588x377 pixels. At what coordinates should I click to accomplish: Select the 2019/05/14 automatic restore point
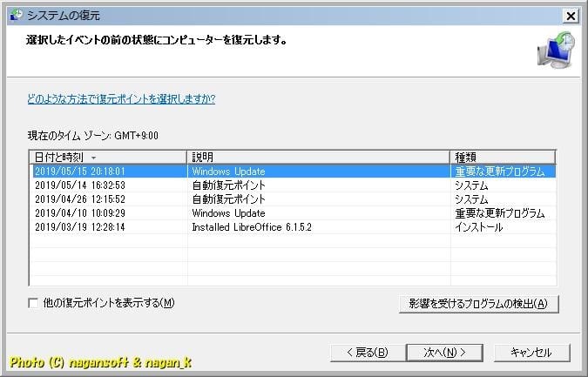[228, 185]
